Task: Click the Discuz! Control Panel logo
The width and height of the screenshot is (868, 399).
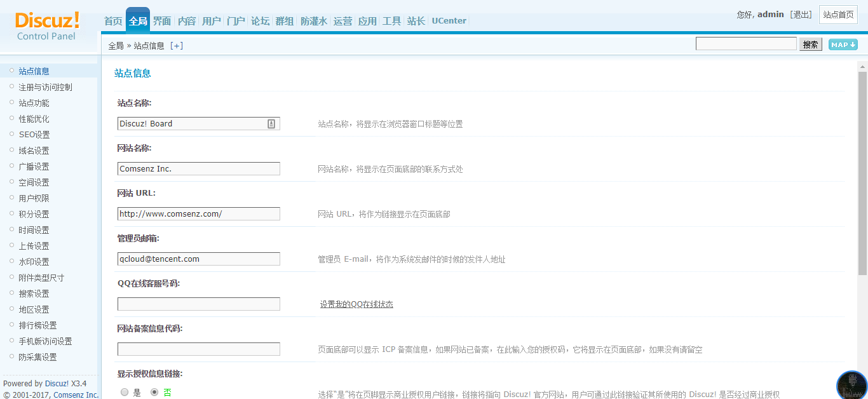Action: click(x=47, y=25)
